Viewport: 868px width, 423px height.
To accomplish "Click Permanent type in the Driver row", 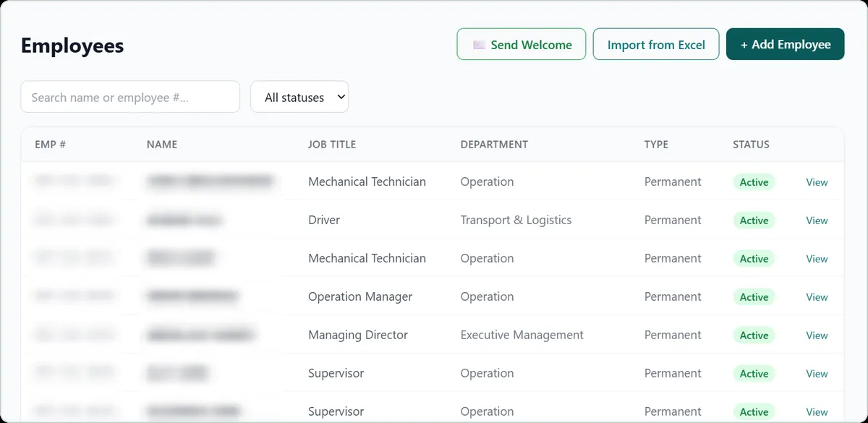I will (x=673, y=220).
